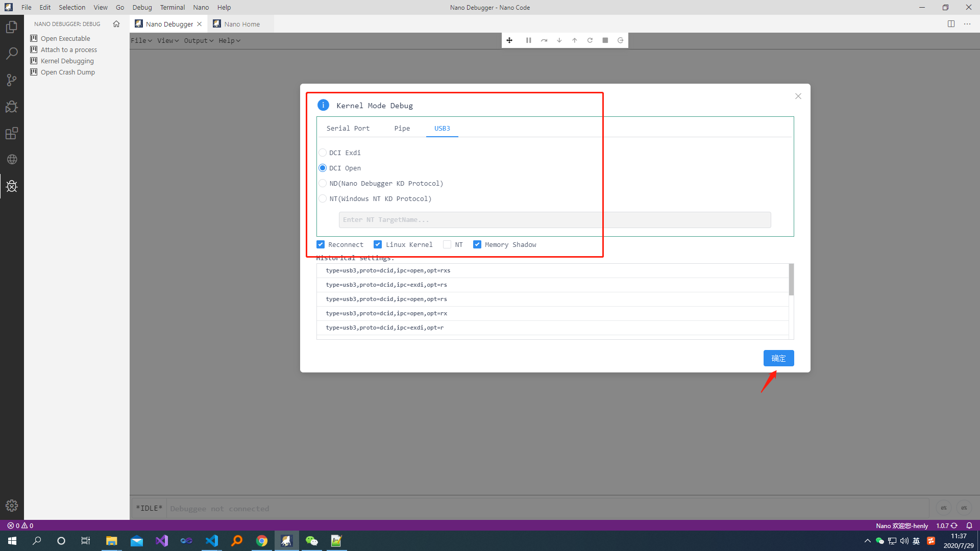This screenshot has height=551, width=980.
Task: Select ND (Nano Debugger KD Protocol) option
Action: pyautogui.click(x=323, y=183)
